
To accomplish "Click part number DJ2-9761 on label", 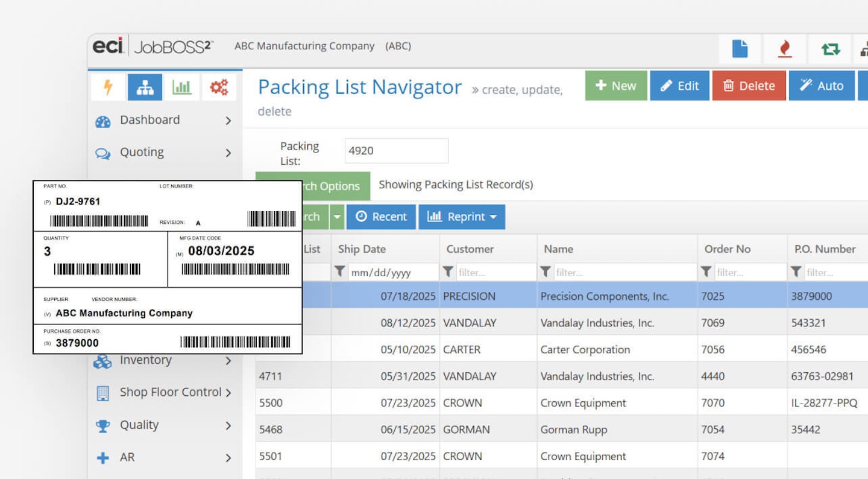I will tap(78, 201).
